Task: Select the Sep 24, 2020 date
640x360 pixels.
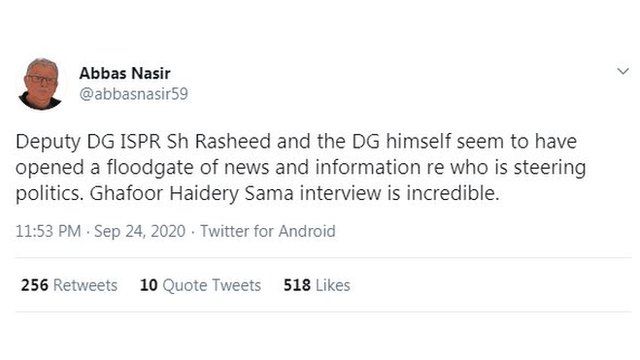Action: pos(140,231)
